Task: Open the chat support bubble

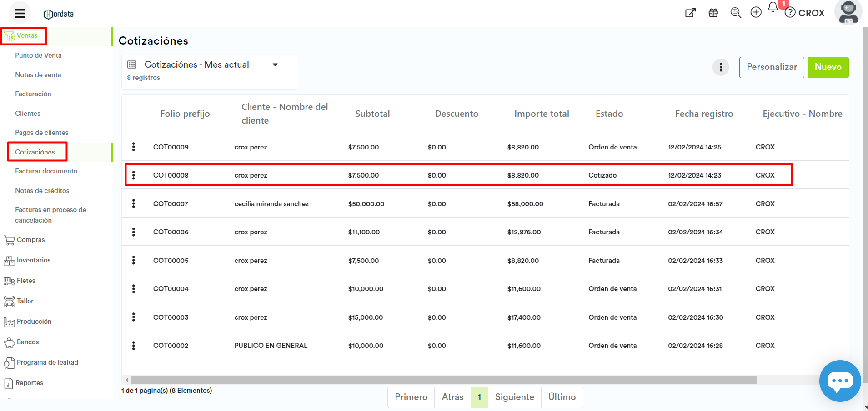Action: coord(839,381)
